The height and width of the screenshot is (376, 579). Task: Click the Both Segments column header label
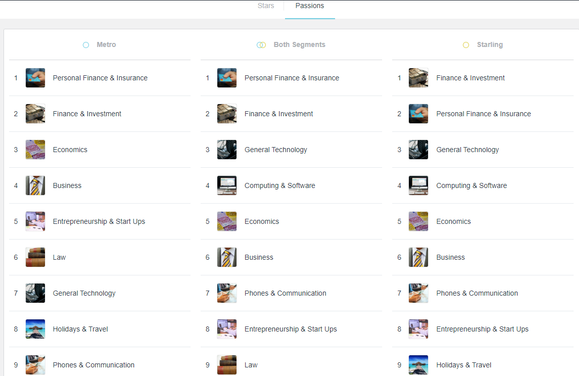(299, 45)
